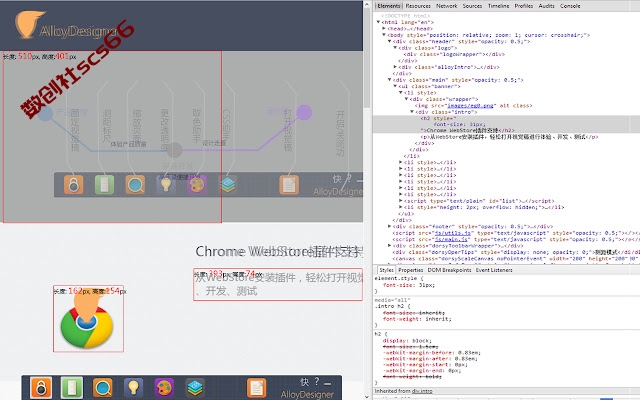This screenshot has height=400, width=640.
Task: Select the Styles sidebar tab
Action: click(386, 270)
